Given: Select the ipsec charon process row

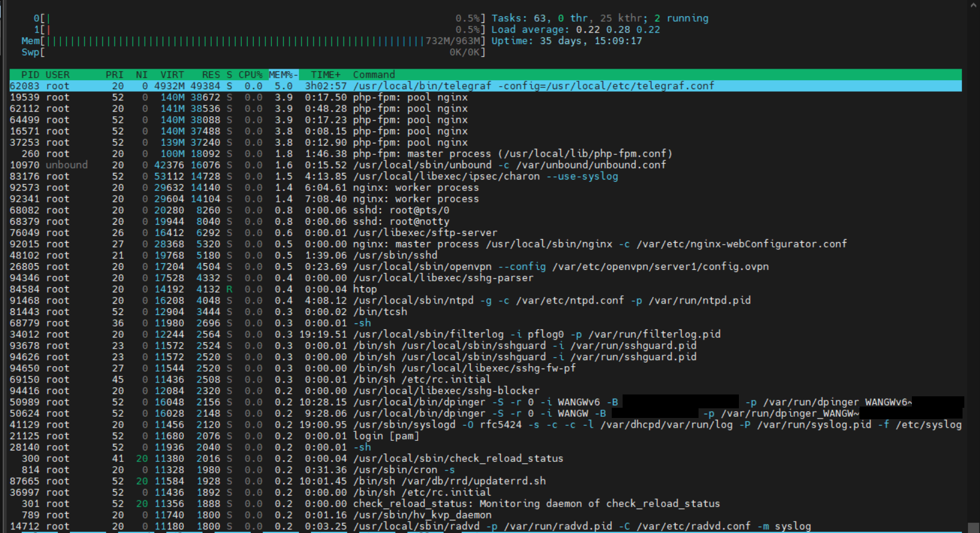Looking at the screenshot, I should (485, 176).
